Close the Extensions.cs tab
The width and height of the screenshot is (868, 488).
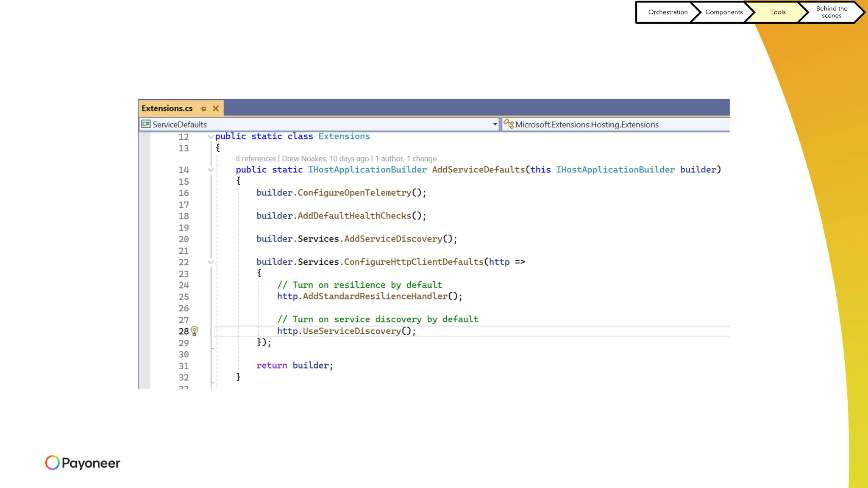216,108
